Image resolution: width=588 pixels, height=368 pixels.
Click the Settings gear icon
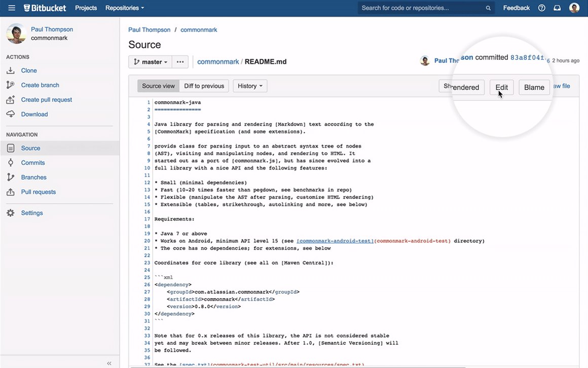[x=11, y=213]
